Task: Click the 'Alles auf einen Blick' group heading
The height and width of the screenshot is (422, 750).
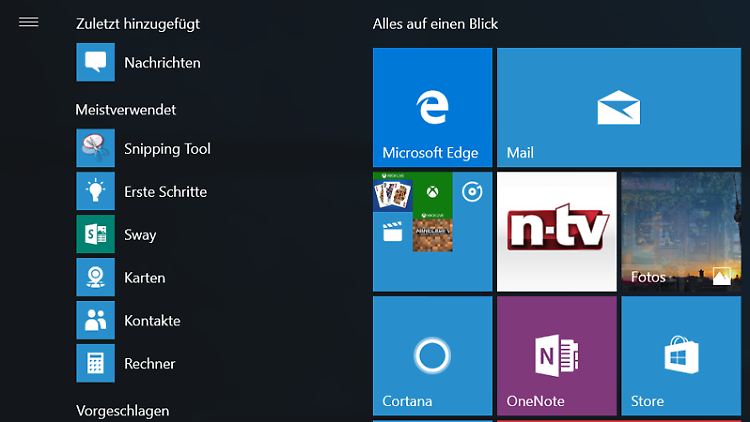Action: pos(435,24)
